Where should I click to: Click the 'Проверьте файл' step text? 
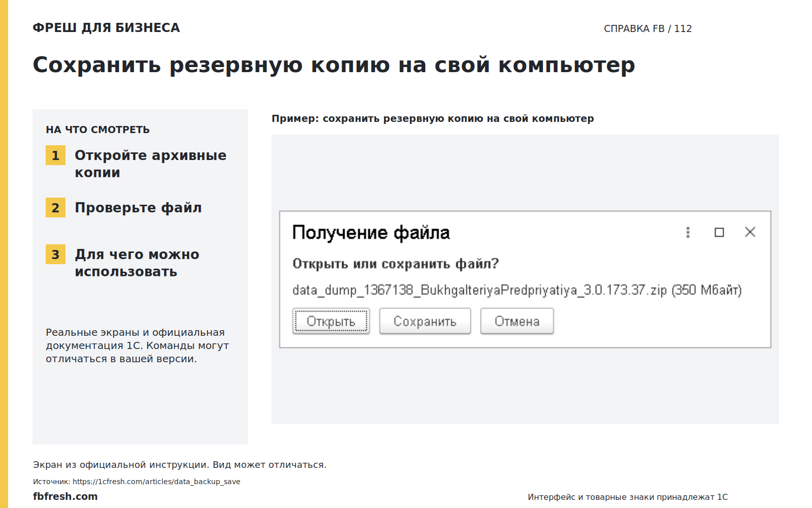coord(138,208)
